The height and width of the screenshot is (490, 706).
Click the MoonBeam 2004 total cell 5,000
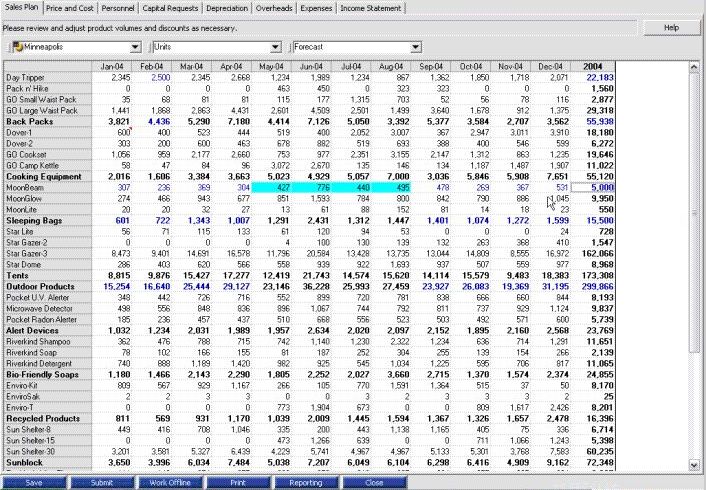tap(593, 187)
